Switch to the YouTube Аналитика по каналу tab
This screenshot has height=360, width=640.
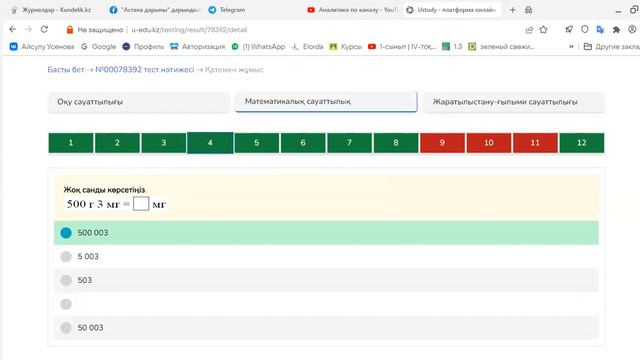pos(352,10)
